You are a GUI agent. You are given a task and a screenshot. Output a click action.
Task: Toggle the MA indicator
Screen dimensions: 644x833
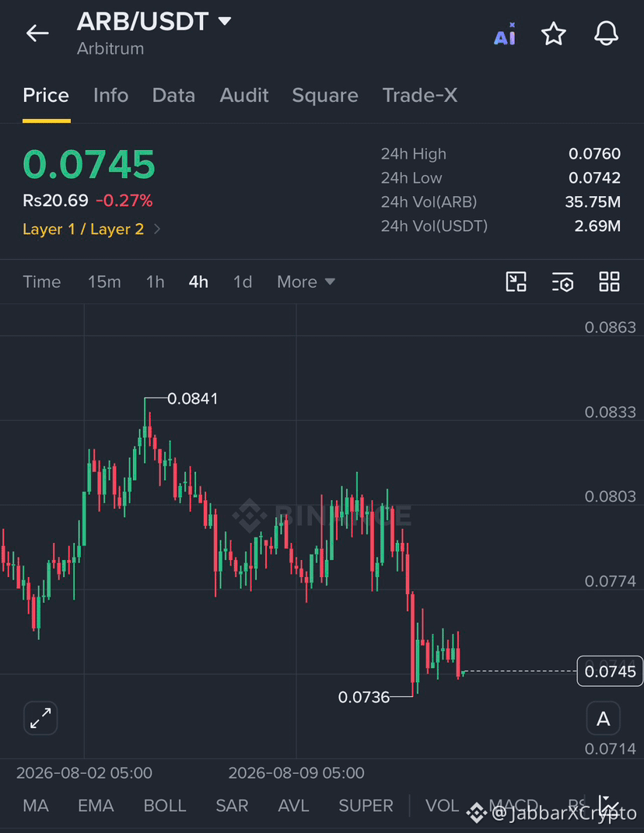pyautogui.click(x=36, y=805)
